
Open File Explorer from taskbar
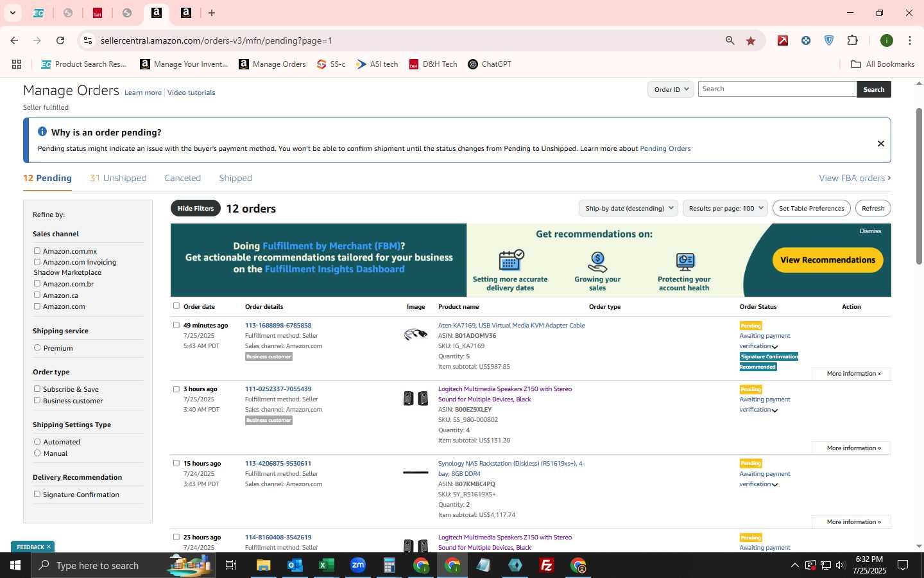coord(263,565)
